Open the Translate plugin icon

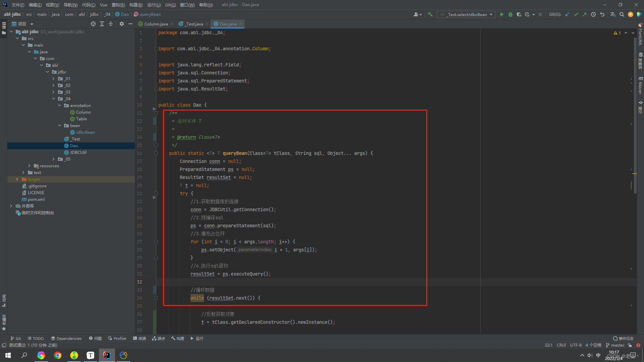[613, 14]
